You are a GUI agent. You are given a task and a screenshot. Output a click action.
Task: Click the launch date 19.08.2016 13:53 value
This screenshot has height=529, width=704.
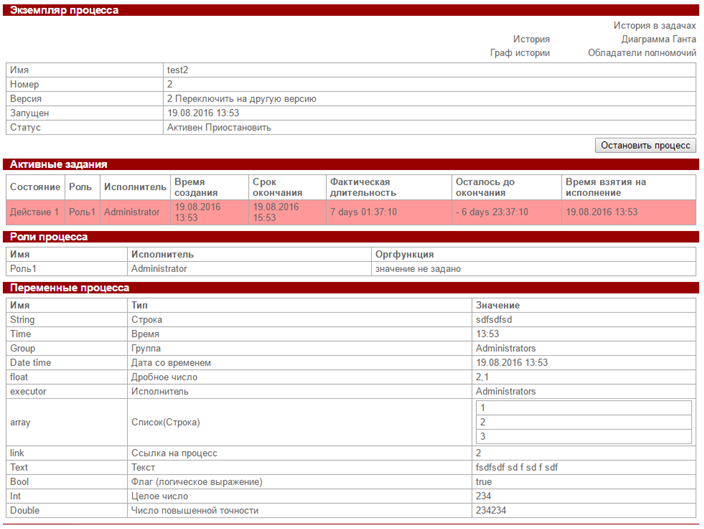[203, 113]
